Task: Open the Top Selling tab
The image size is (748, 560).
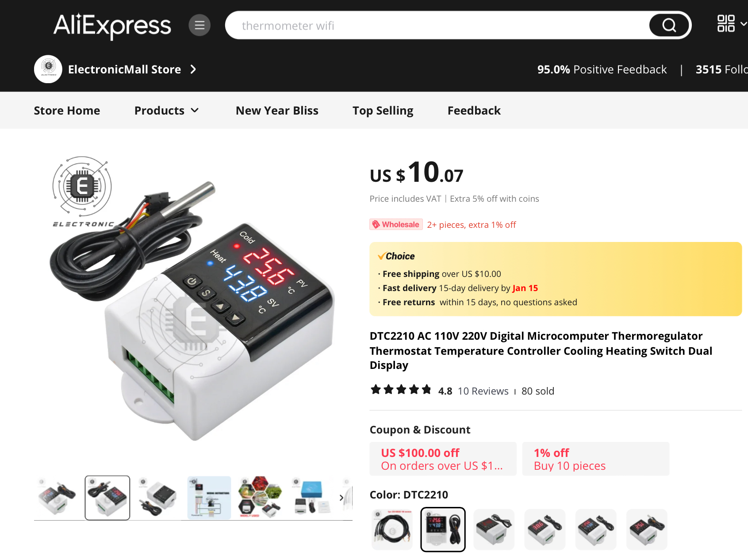Action: pos(383,111)
